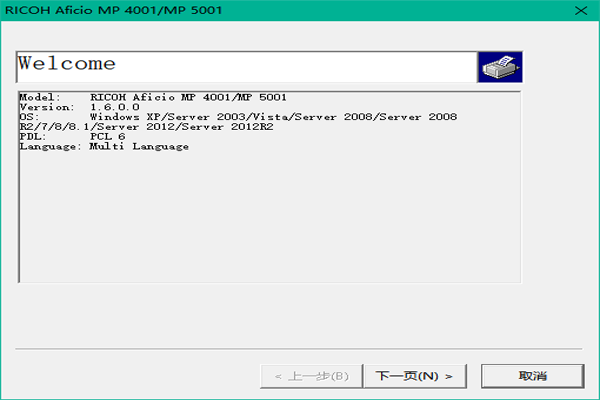Click the disabled 上一步(B) back button
600x400 pixels.
pos(311,376)
